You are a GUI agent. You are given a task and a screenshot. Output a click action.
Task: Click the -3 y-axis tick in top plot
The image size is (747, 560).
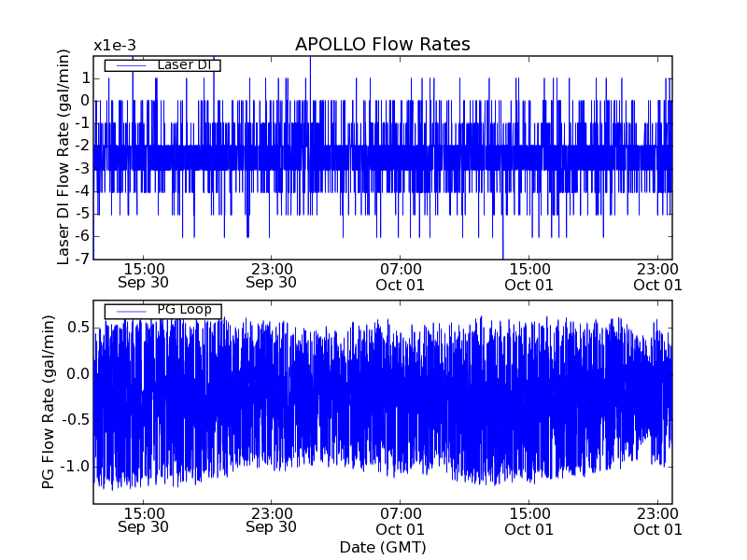click(x=82, y=168)
